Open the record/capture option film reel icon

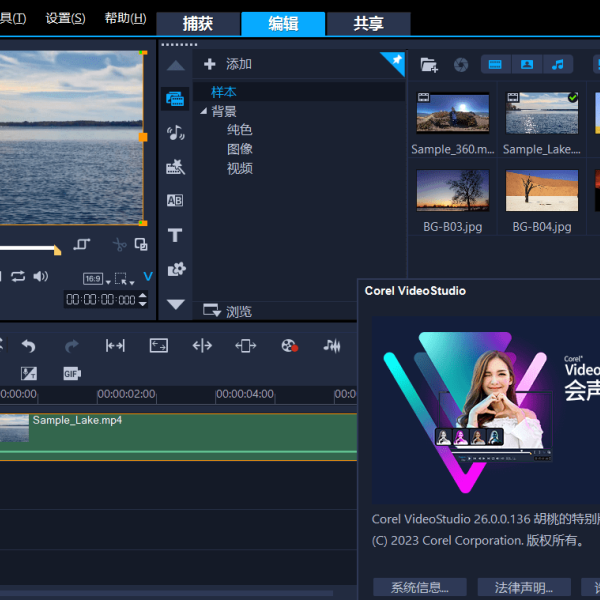coord(290,346)
